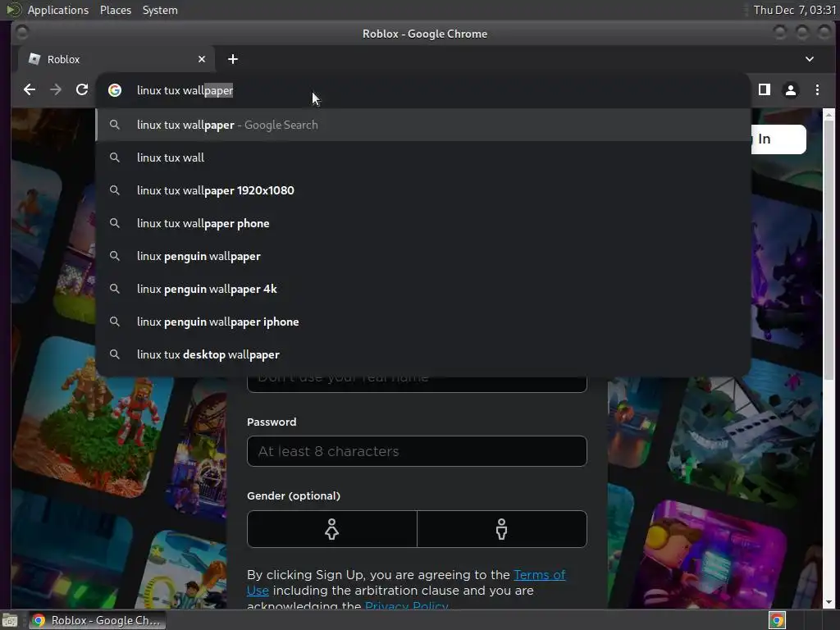The width and height of the screenshot is (840, 630).
Task: Click search icon beside 'linux tux desktop wallpaper'
Action: click(x=115, y=354)
